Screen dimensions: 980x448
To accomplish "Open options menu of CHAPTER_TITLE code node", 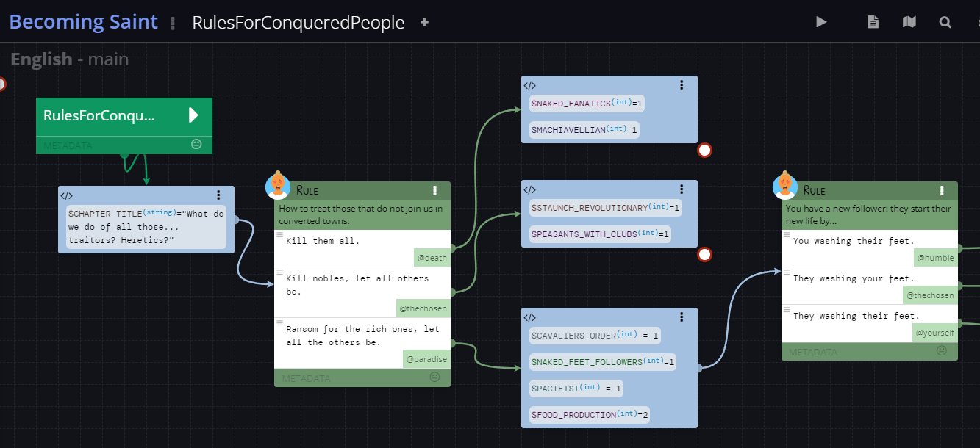I will click(x=218, y=195).
